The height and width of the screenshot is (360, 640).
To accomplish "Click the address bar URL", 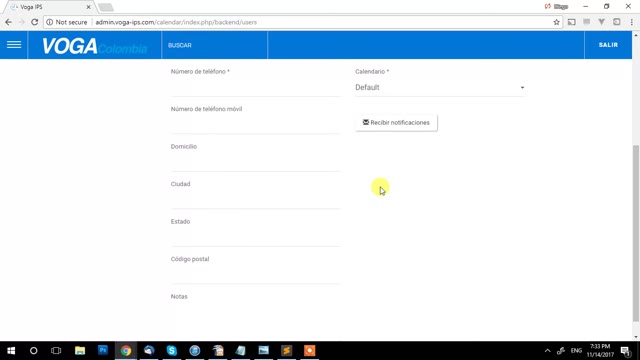I will [176, 22].
